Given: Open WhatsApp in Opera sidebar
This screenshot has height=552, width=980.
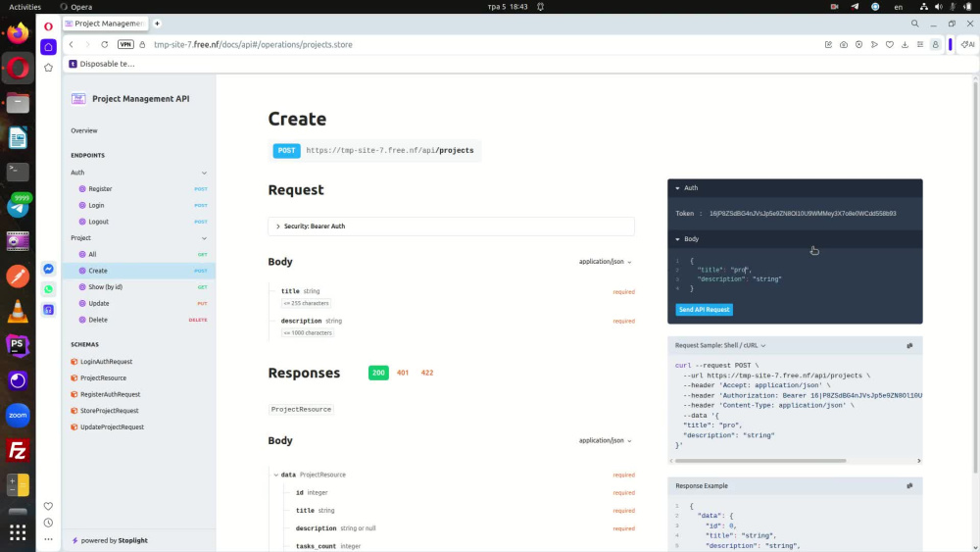Looking at the screenshot, I should pos(48,289).
